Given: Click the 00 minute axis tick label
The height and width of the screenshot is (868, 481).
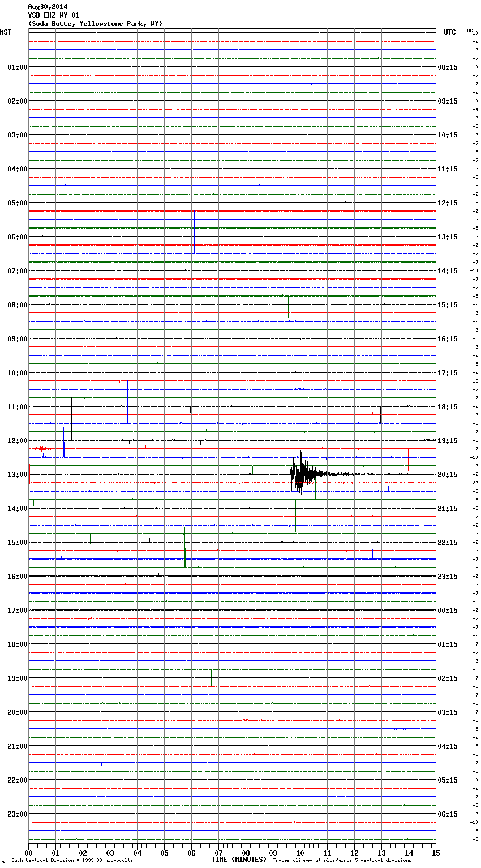Looking at the screenshot, I should [28, 853].
